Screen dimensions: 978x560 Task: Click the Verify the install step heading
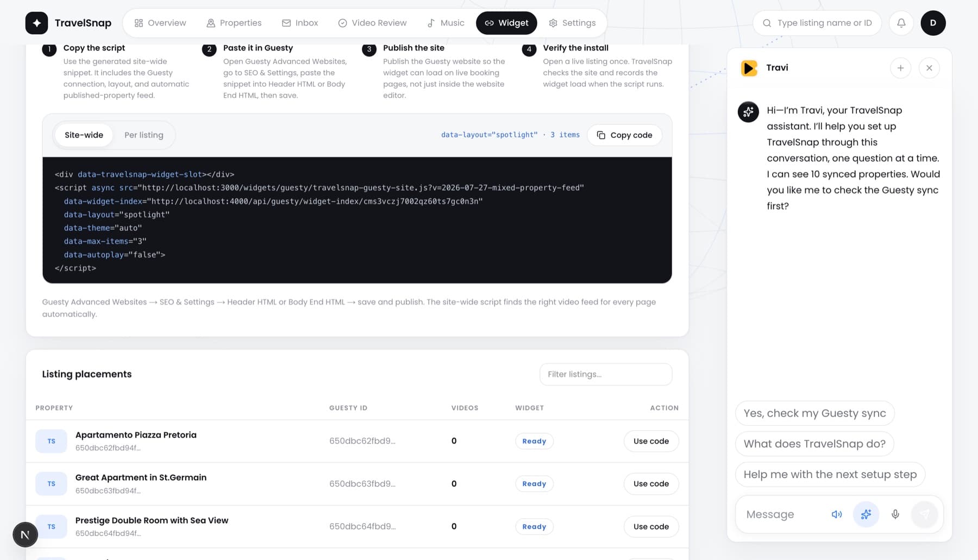point(575,48)
